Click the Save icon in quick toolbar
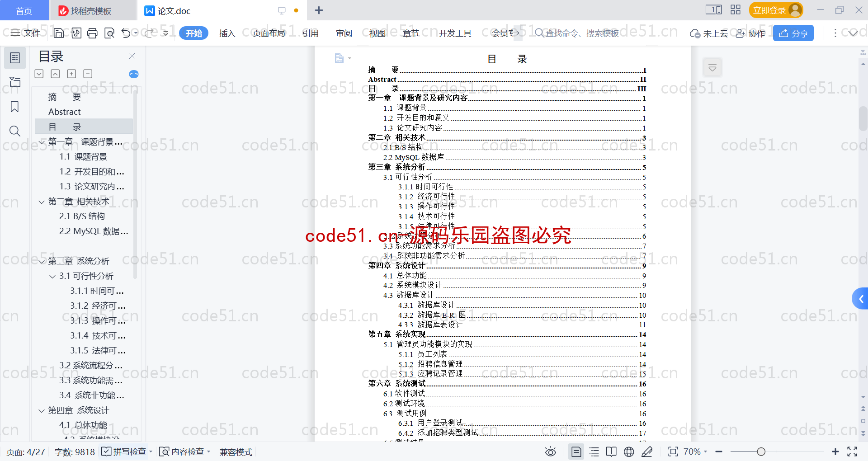Screen dimensions: 868x461 point(59,33)
